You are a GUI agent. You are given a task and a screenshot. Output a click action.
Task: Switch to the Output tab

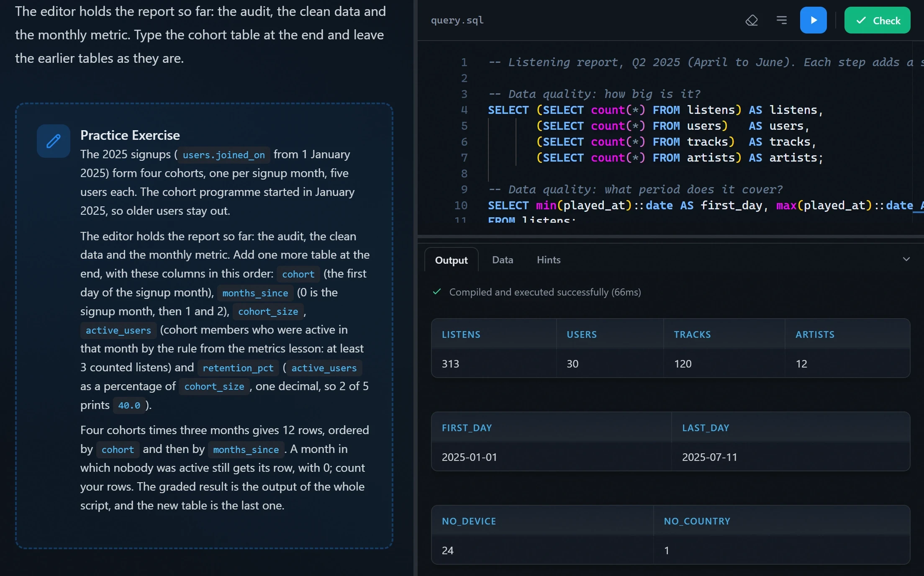click(451, 260)
